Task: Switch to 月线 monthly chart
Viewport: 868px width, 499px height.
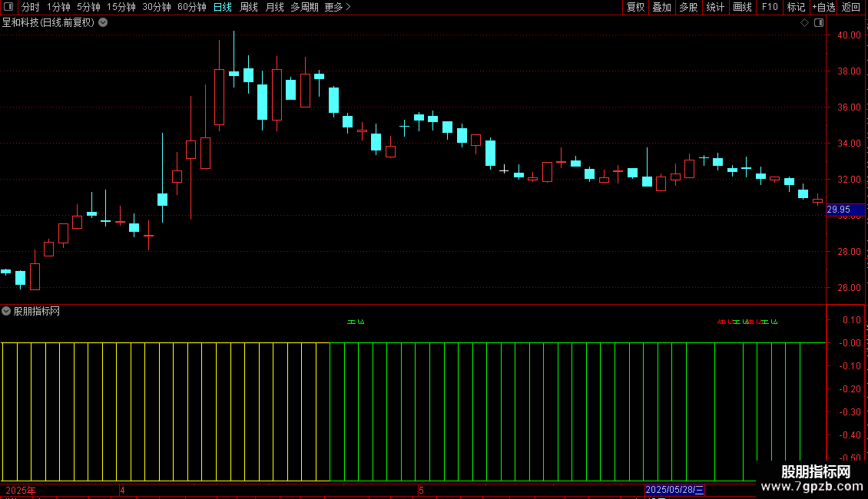Action: coord(274,7)
